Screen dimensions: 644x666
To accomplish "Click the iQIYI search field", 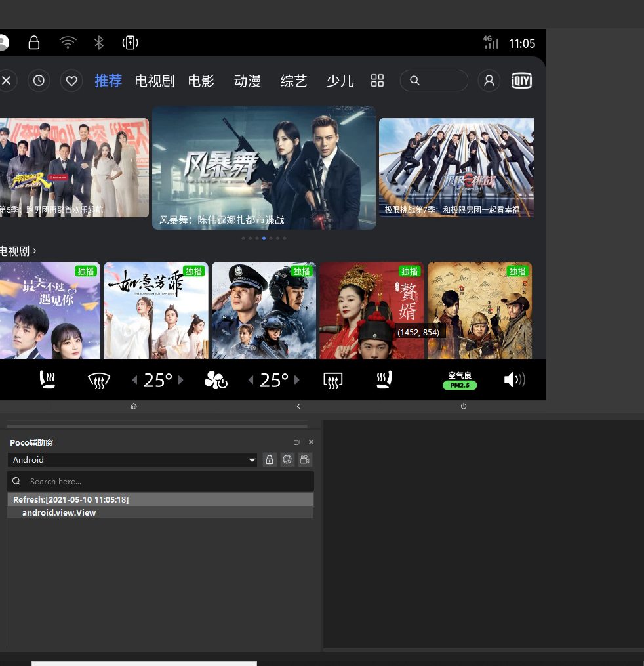I will pos(434,80).
